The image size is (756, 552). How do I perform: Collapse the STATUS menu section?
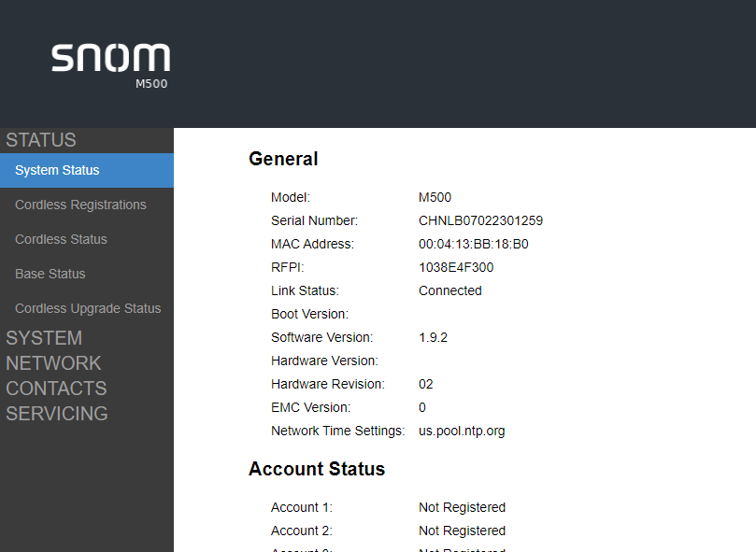(41, 140)
